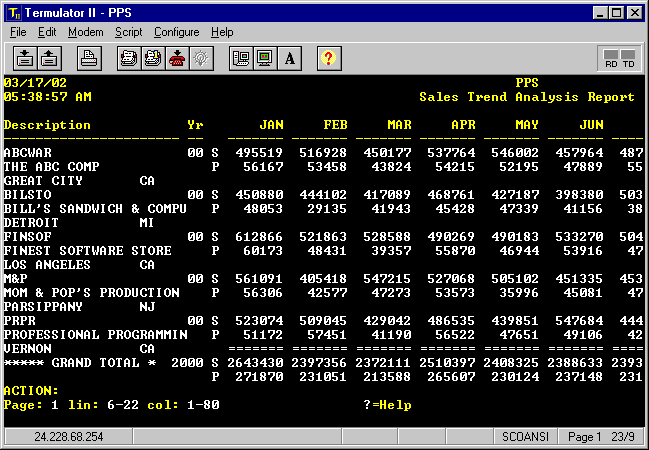This screenshot has height=450, width=649.
Task: Click the GRAND TOTAL label
Action: click(95, 363)
